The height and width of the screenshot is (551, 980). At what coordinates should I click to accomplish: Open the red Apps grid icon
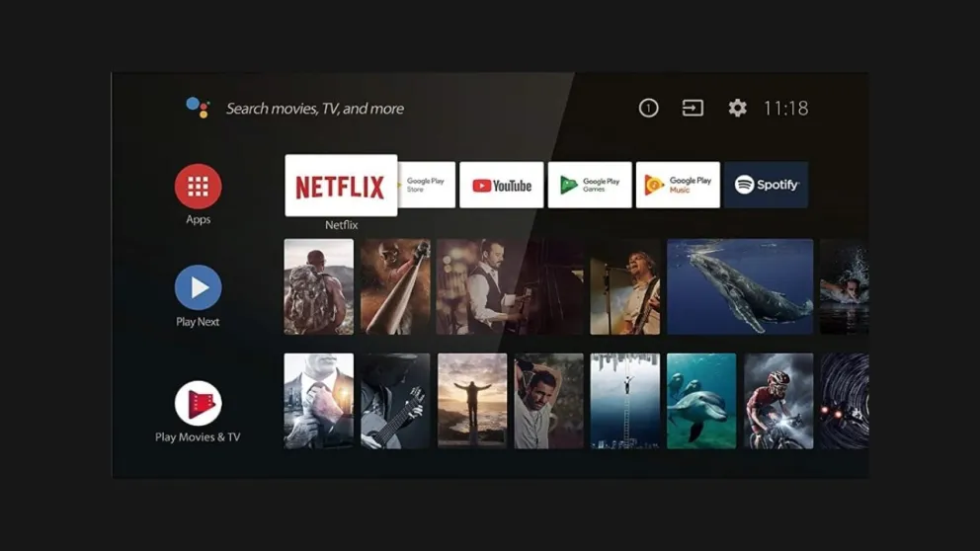(x=199, y=187)
